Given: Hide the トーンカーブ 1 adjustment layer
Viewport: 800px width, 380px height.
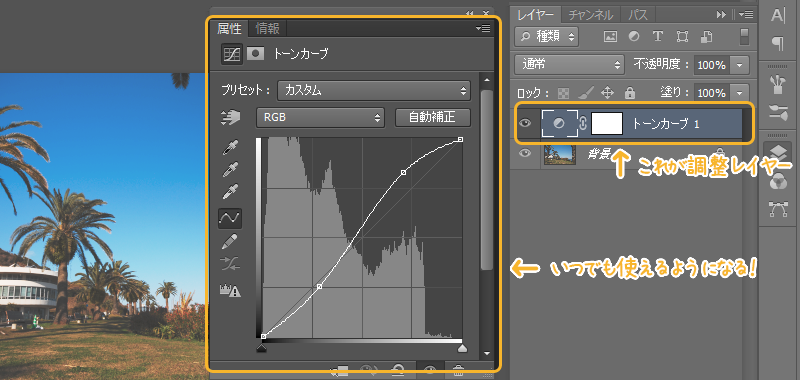Looking at the screenshot, I should click(526, 123).
